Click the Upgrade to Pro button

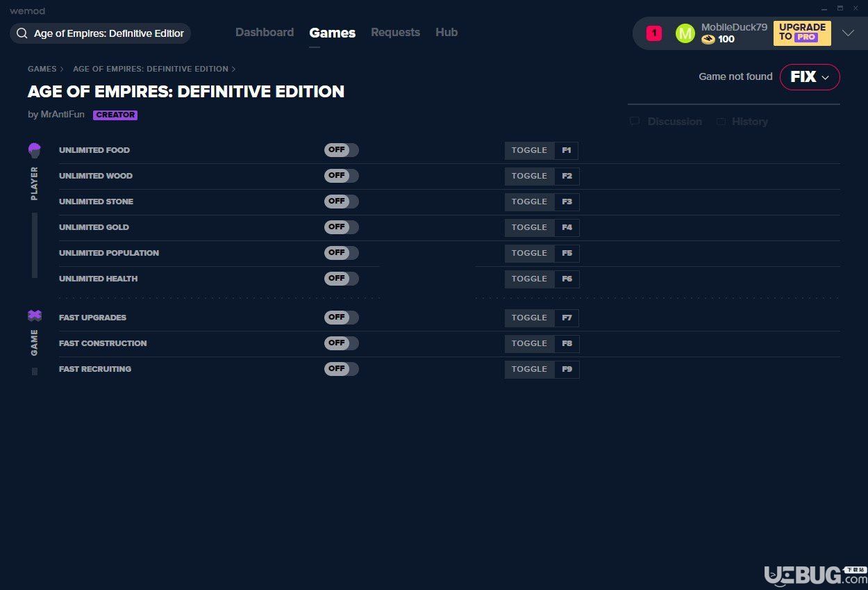[x=802, y=33]
